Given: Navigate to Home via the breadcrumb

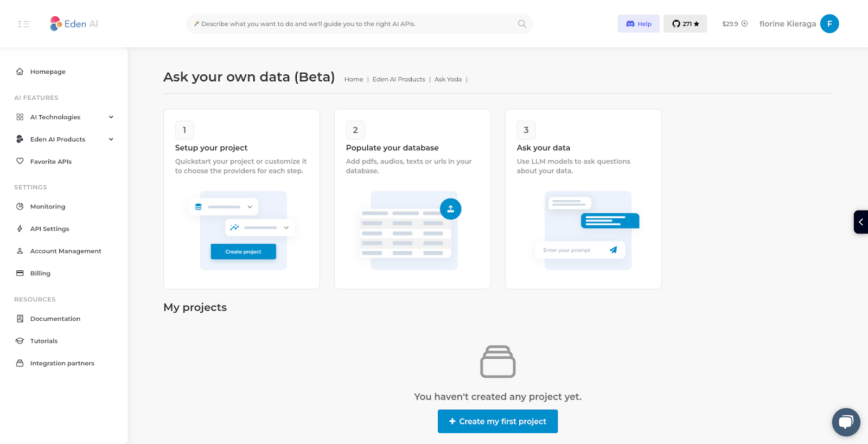Looking at the screenshot, I should click(x=353, y=79).
